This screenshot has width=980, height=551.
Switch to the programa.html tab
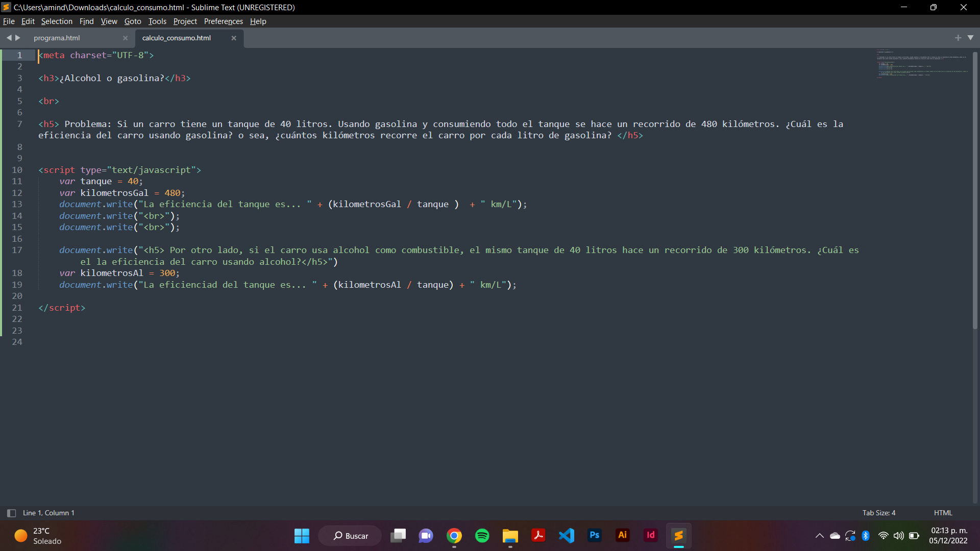pos(56,38)
